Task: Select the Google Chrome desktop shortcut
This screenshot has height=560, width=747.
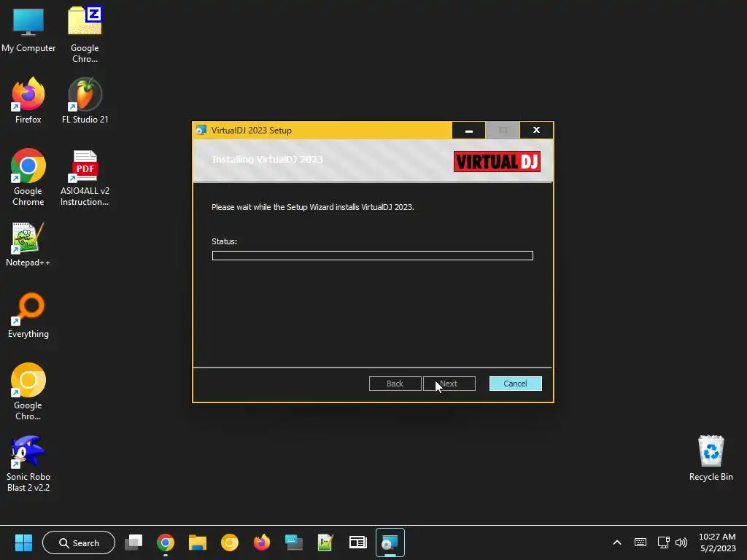Action: (28, 177)
